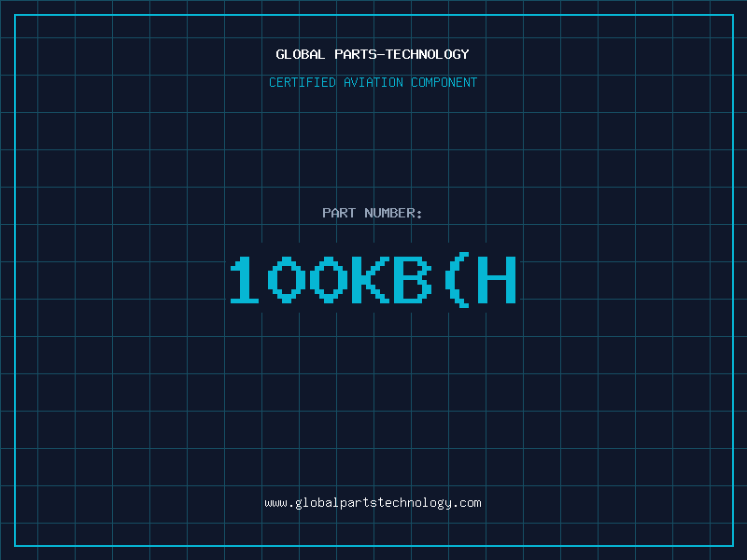Open the www.globalpartstechnology.com website link
747x560 pixels.
click(x=373, y=503)
